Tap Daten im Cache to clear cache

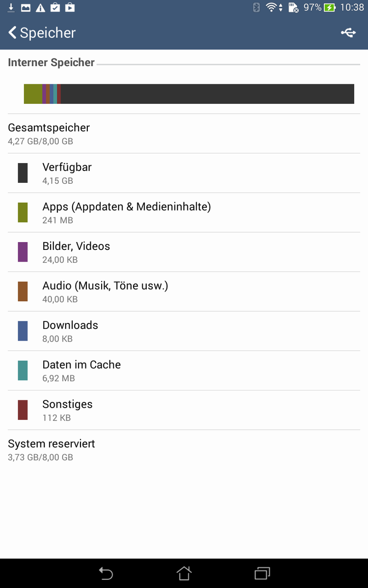coord(184,371)
